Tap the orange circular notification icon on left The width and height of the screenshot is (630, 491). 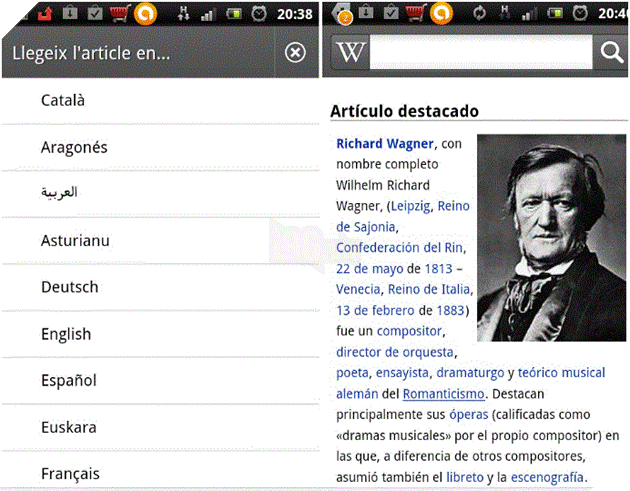(148, 14)
